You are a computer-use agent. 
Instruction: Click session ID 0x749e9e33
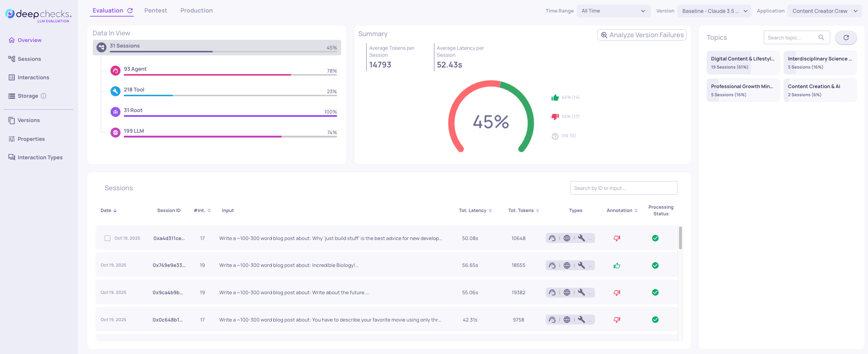click(169, 265)
